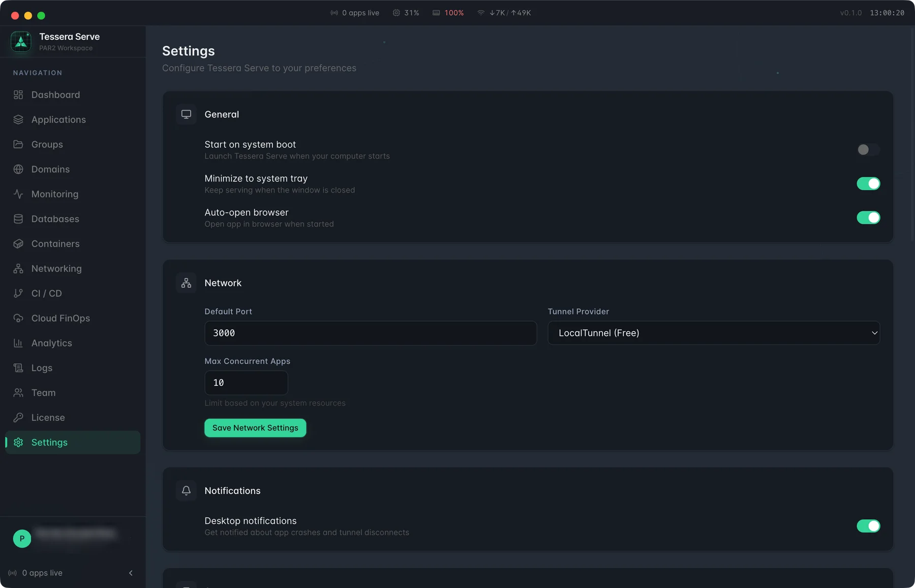Click the PAR2 Workspace label

point(66,48)
